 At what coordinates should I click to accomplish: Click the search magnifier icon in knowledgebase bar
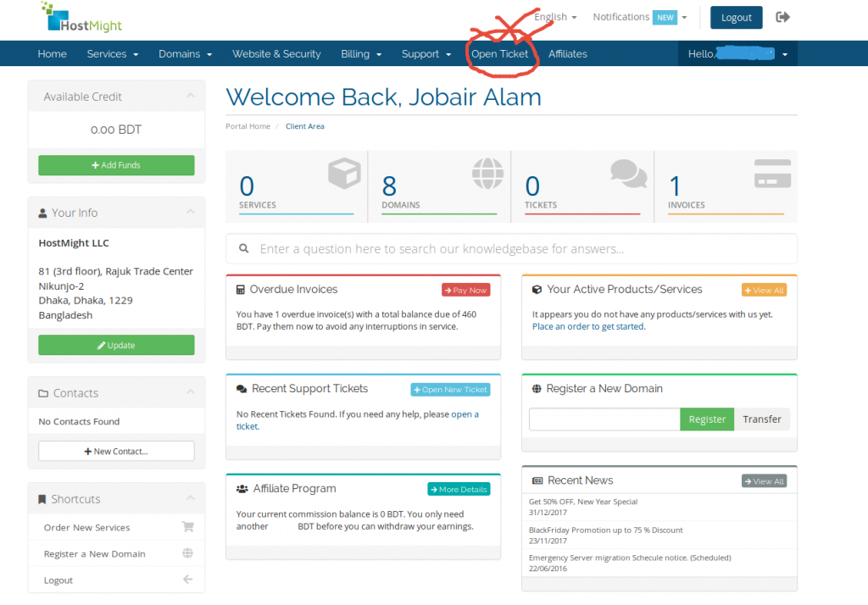click(x=243, y=248)
